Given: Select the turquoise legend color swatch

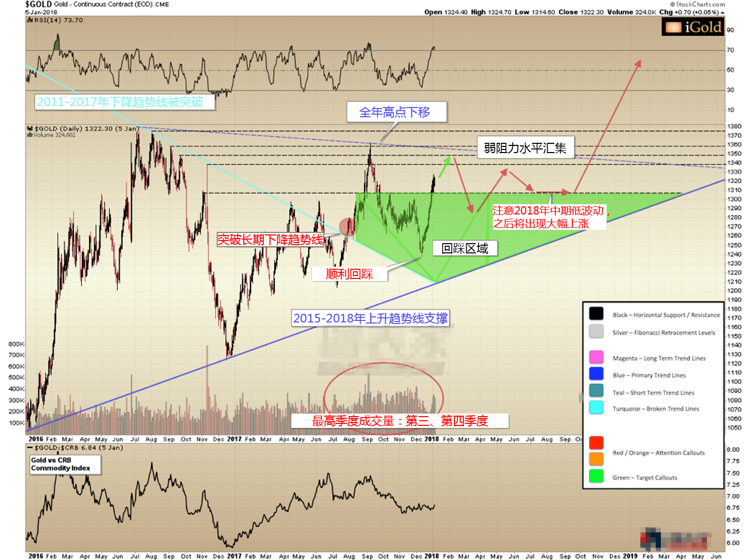Looking at the screenshot, I should coord(596,407).
